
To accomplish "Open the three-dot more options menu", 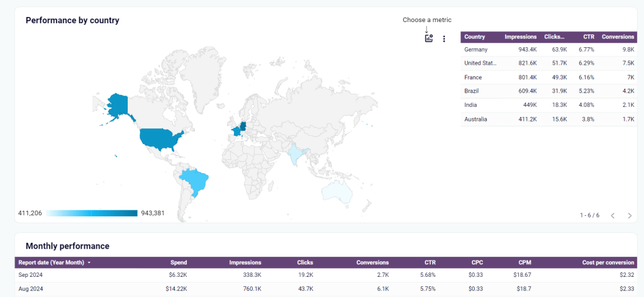I will [444, 38].
